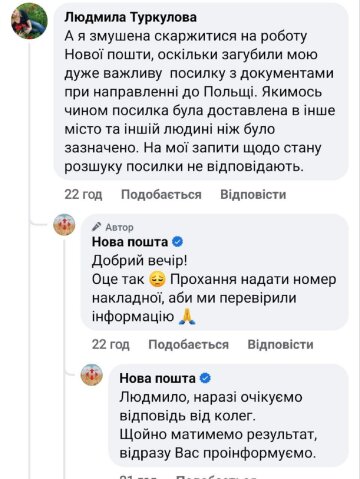Open the Нова пошта page name in the second reply
Image resolution: width=360 pixels, height=479 pixels.
157,378
